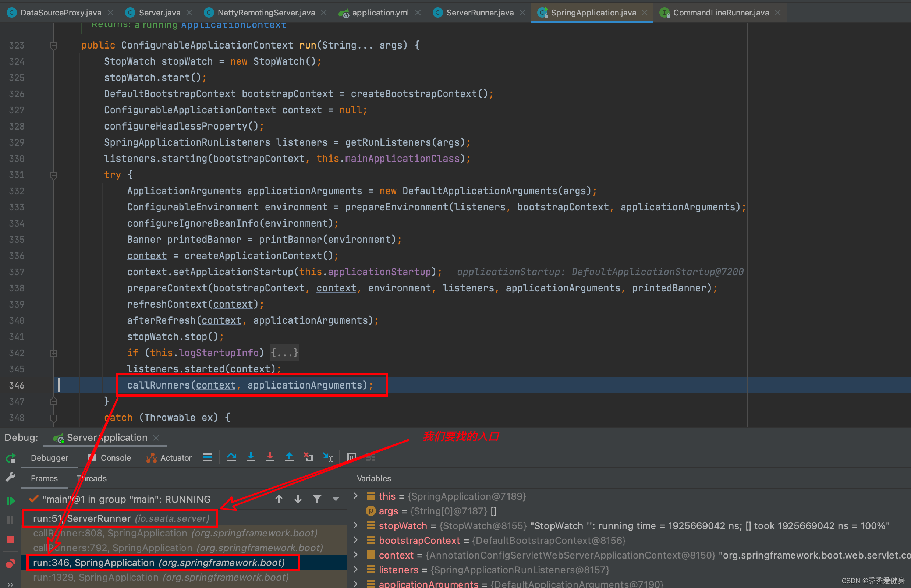This screenshot has height=588, width=911.
Task: Click the greyed Trace Current Stream Chain icon
Action: (371, 457)
